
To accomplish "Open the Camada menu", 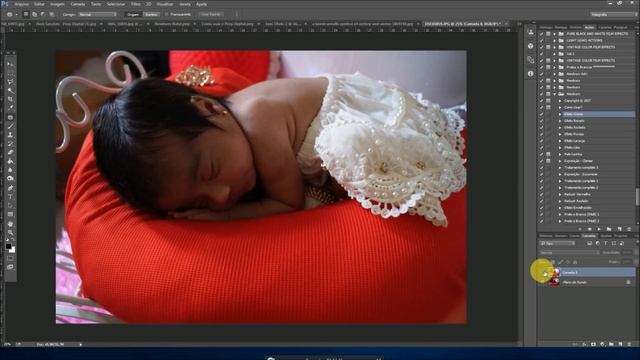I will [x=78, y=4].
